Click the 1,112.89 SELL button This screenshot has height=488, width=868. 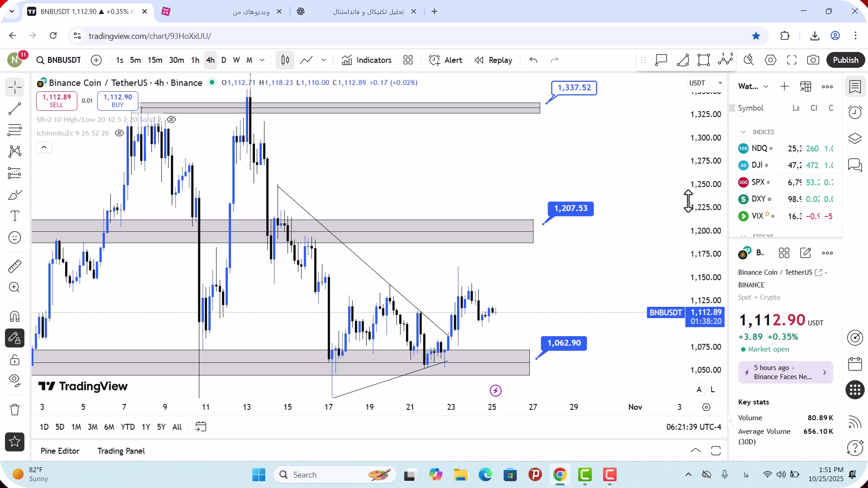click(57, 101)
